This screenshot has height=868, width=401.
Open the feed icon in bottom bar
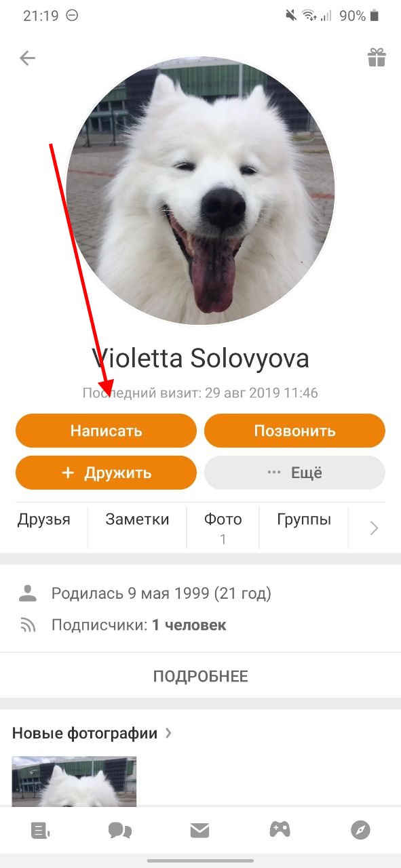tap(41, 830)
